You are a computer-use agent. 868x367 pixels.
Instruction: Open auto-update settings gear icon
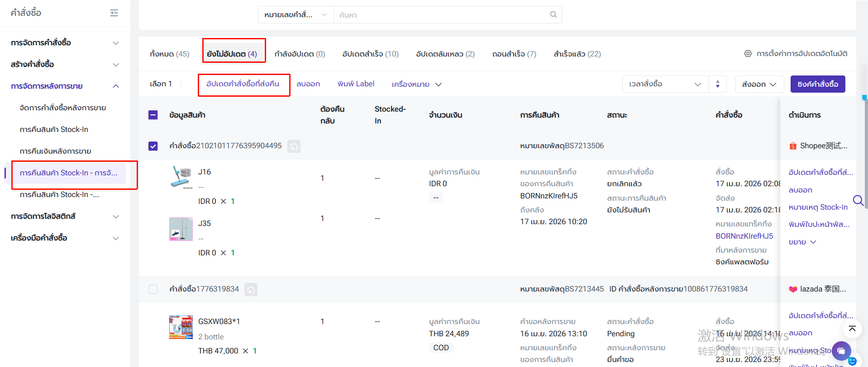[748, 54]
